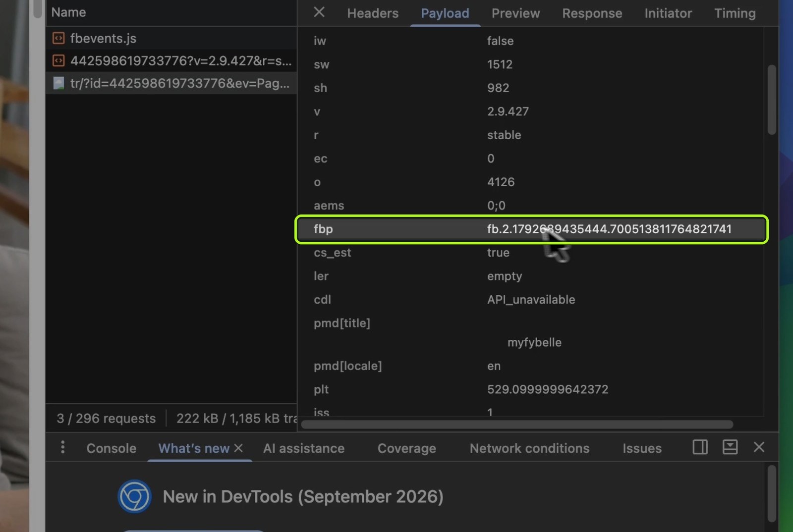Click the 3 / 296 requests status text
This screenshot has width=793, height=532.
106,419
